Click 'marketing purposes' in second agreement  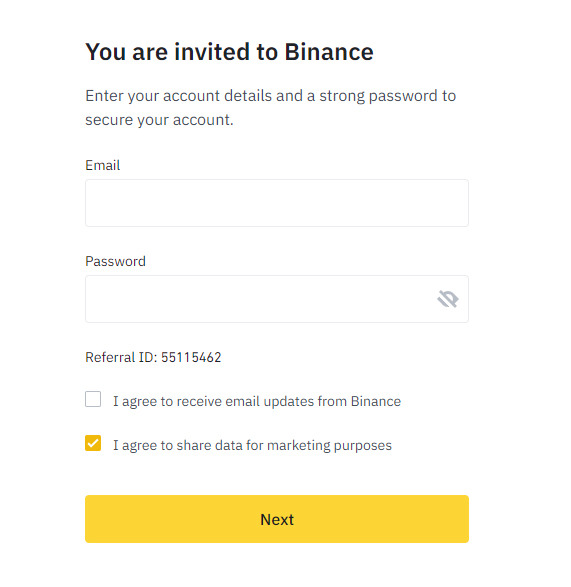click(x=329, y=445)
